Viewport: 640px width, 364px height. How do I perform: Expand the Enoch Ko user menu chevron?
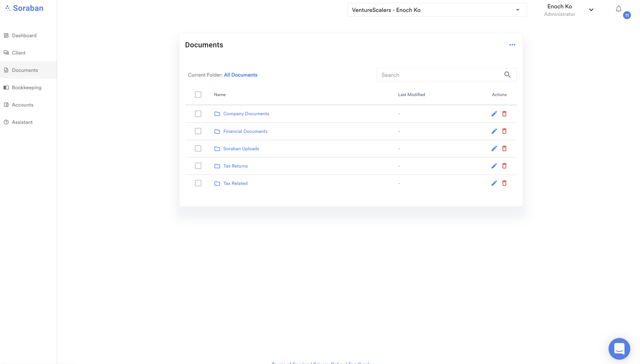591,10
